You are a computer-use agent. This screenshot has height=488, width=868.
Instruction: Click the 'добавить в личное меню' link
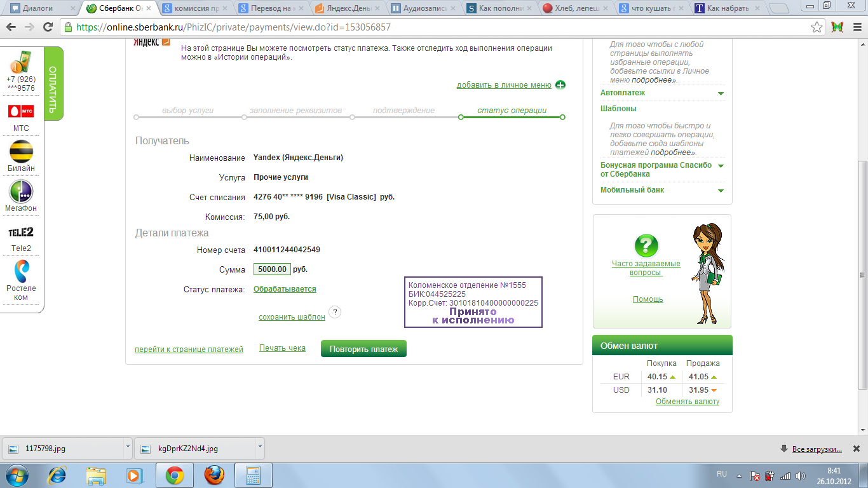504,85
